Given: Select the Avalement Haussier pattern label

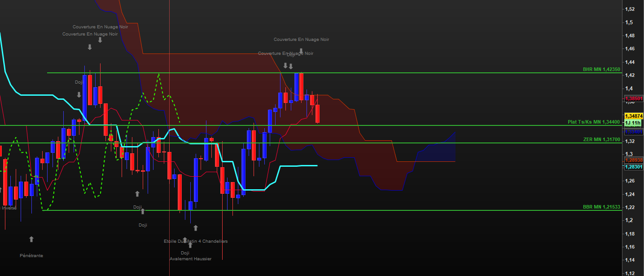Looking at the screenshot, I should pyautogui.click(x=190, y=259).
